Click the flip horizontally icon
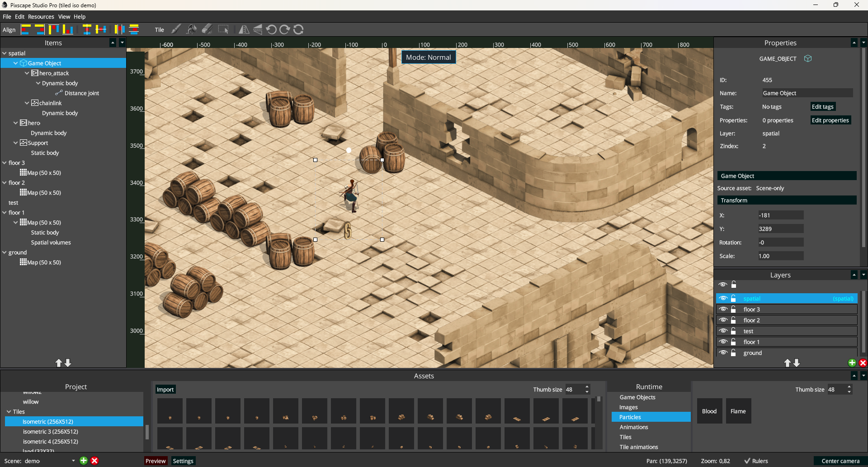The image size is (868, 467). coord(244,29)
